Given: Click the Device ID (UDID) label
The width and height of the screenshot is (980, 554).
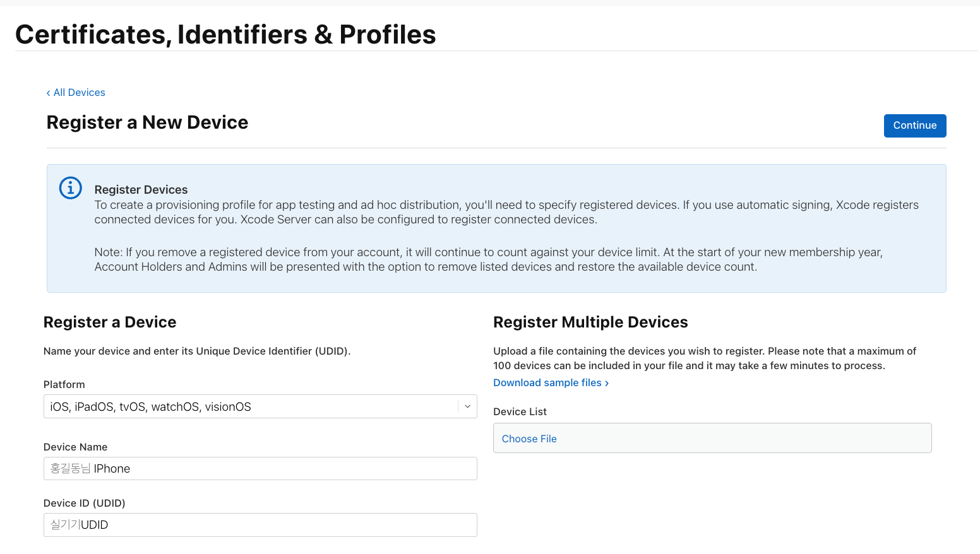Looking at the screenshot, I should click(84, 504).
